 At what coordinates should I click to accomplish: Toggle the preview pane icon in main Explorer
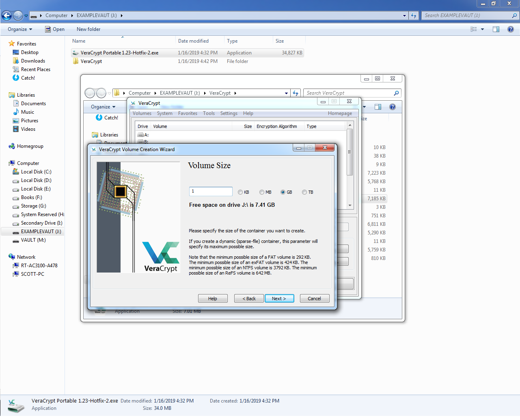point(496,29)
